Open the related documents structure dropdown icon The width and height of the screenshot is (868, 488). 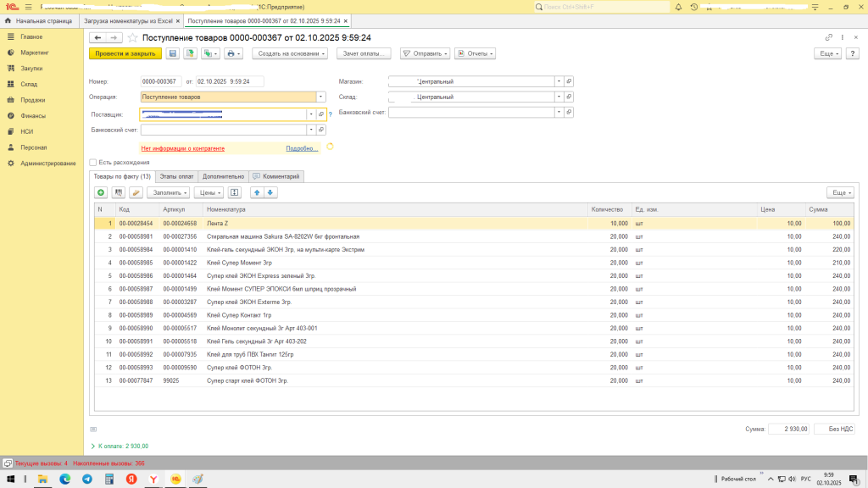click(x=210, y=53)
